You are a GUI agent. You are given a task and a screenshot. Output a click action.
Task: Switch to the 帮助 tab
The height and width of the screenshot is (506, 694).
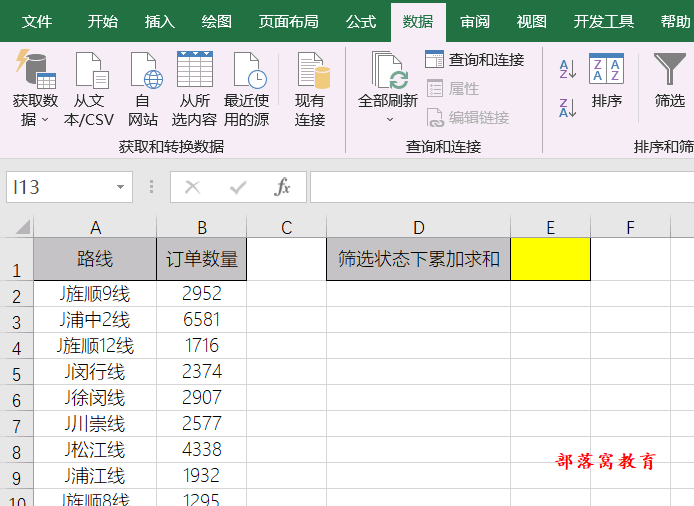coord(675,21)
